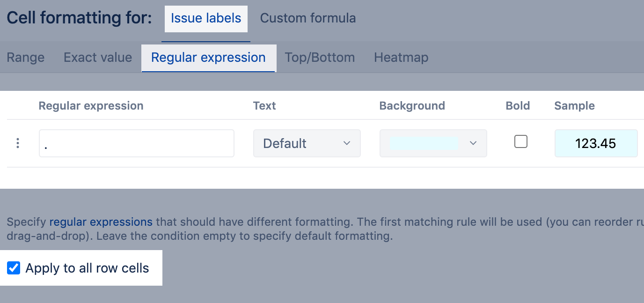644x303 pixels.
Task: Switch to the Top/Bottom tab
Action: (320, 58)
